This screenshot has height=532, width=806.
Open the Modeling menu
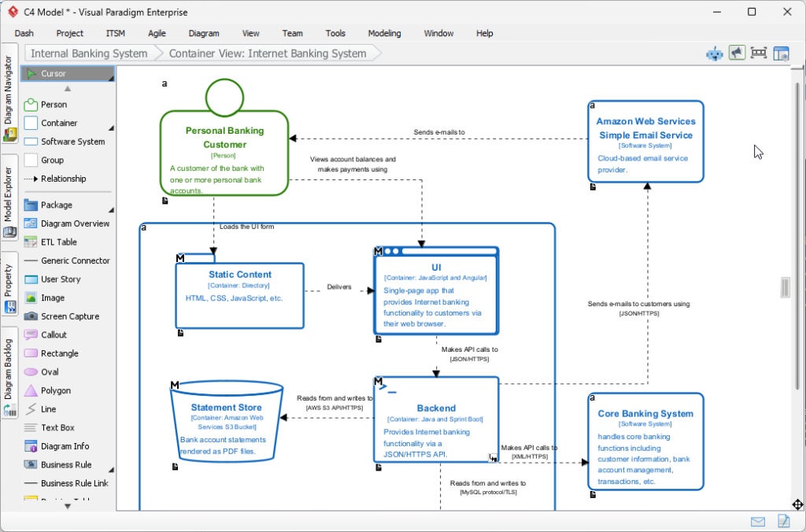(x=384, y=33)
